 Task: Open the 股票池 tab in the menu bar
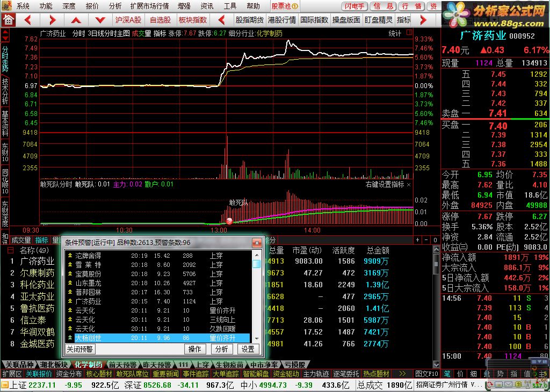(285, 6)
